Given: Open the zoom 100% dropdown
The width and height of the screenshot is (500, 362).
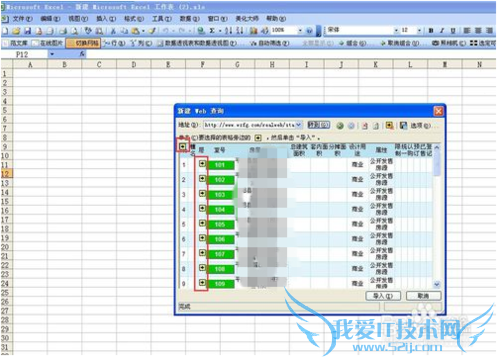Looking at the screenshot, I should point(300,31).
